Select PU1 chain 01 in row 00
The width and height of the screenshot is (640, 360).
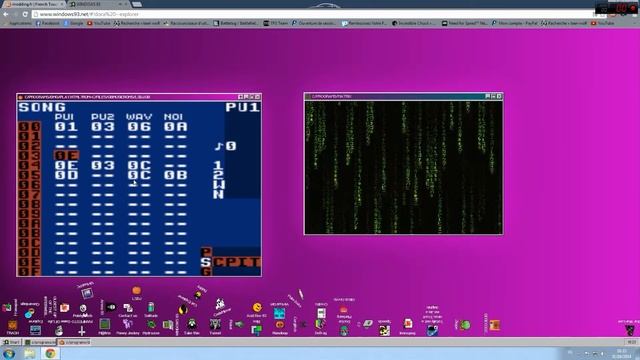coord(66,127)
